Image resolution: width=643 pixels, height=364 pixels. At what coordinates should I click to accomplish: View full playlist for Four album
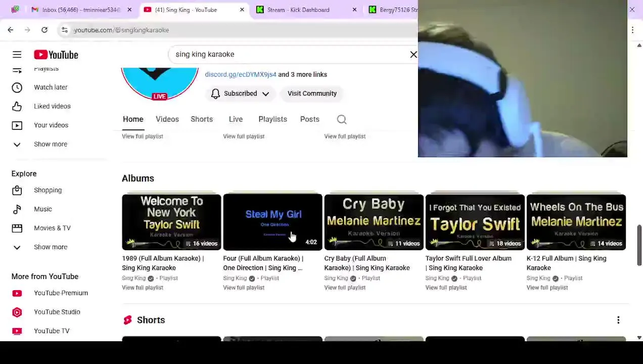click(x=244, y=288)
